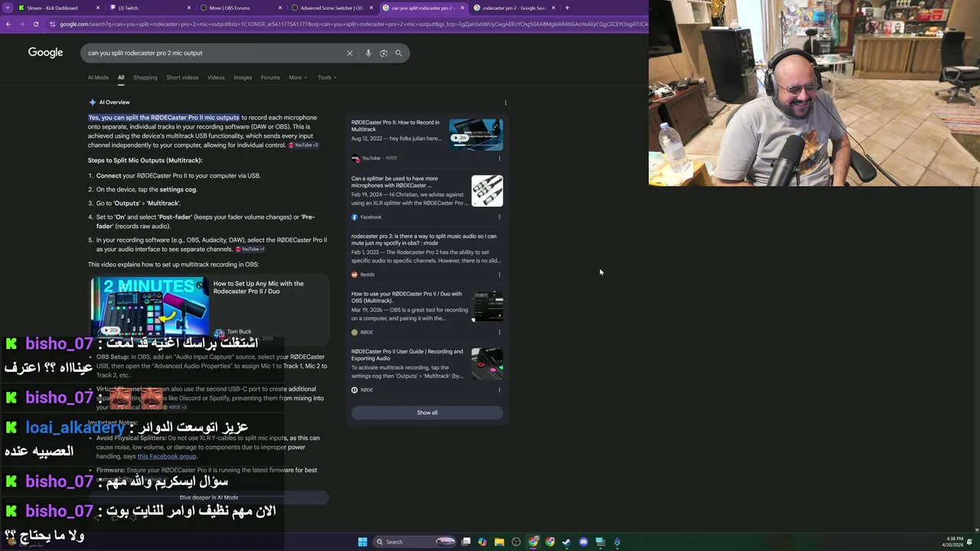Click the Show all sources button

(427, 412)
